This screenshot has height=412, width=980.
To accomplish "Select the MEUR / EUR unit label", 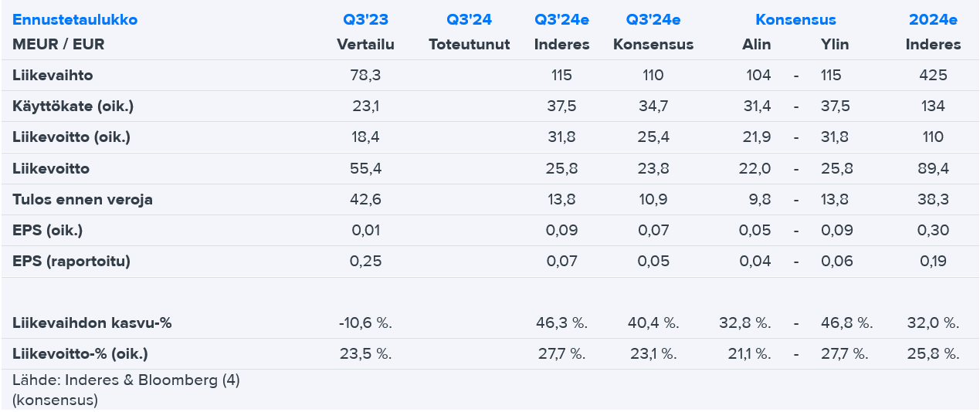I will click(x=58, y=45).
